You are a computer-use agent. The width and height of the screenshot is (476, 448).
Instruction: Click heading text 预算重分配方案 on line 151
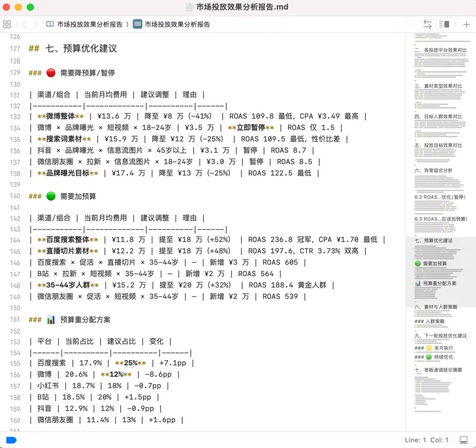coord(85,320)
